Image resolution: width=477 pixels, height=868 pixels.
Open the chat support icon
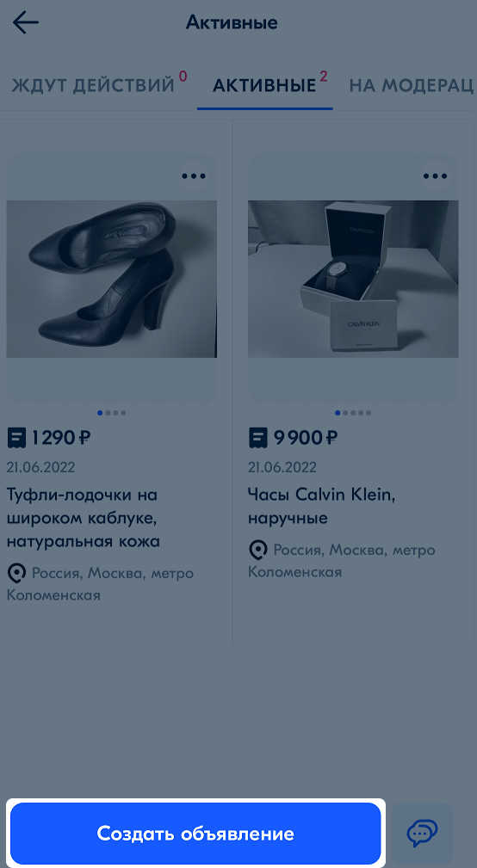click(x=422, y=833)
